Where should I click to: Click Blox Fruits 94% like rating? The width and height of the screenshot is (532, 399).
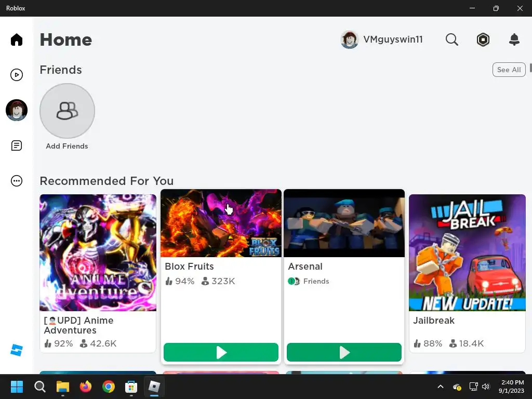180,281
